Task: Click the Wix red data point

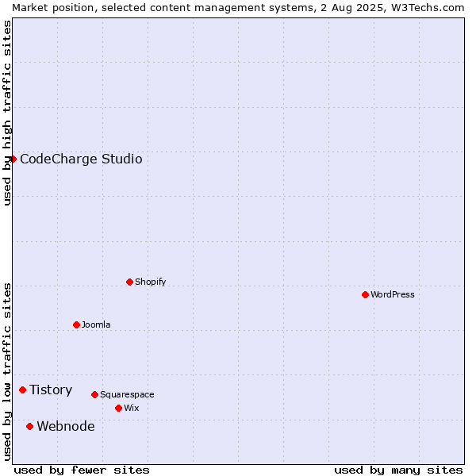Action: pyautogui.click(x=119, y=409)
